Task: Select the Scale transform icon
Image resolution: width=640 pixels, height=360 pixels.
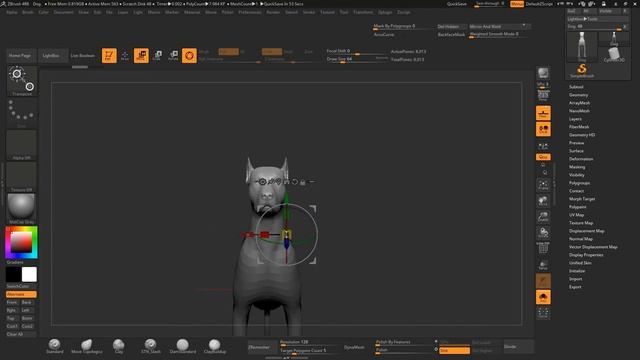Action: (x=157, y=55)
